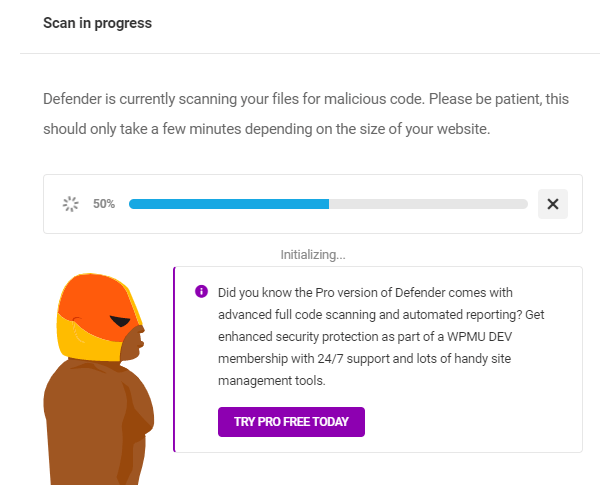The image size is (600, 486).
Task: Click "Defender is currently scanning" description text
Action: pos(150,100)
